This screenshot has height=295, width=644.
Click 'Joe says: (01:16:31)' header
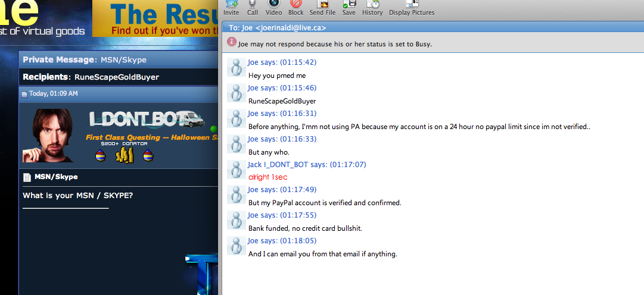point(282,113)
